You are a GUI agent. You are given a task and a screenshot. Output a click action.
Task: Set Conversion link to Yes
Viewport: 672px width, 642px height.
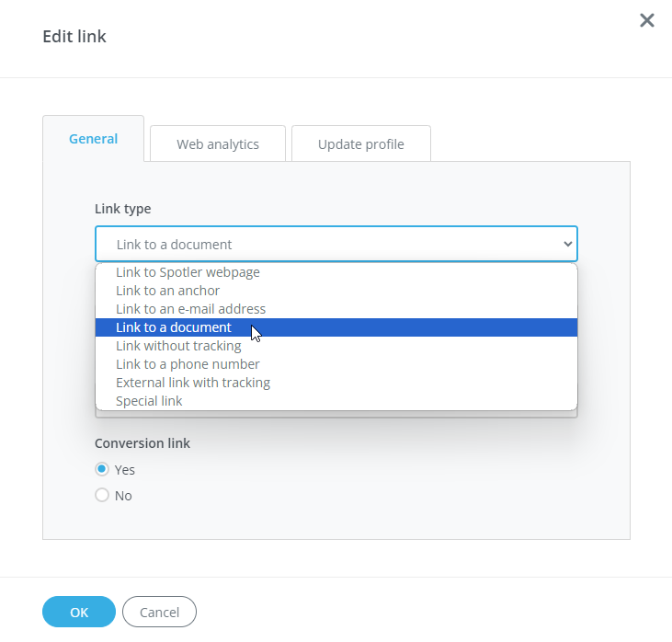pyautogui.click(x=102, y=469)
